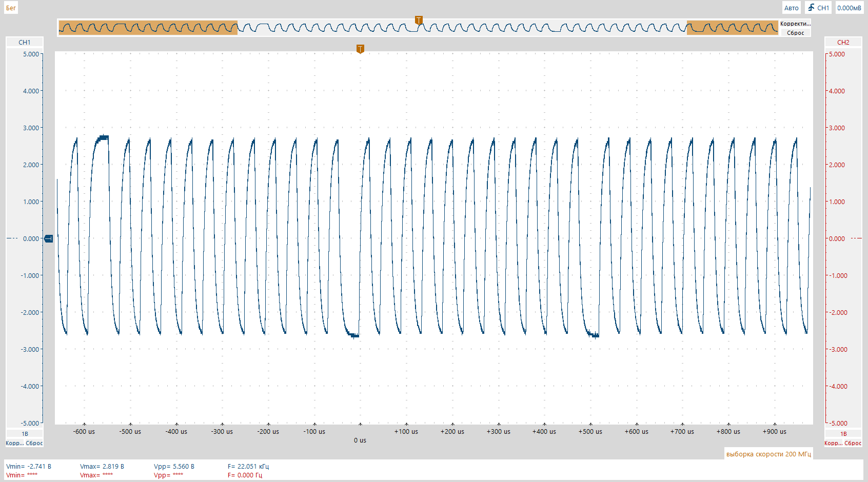Click the red Vmax= **** CH2 readout

coord(96,475)
